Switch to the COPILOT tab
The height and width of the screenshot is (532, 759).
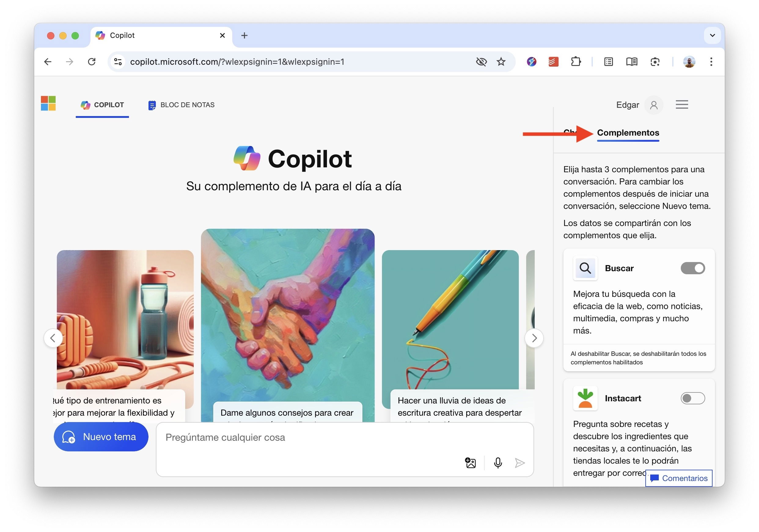(x=102, y=105)
